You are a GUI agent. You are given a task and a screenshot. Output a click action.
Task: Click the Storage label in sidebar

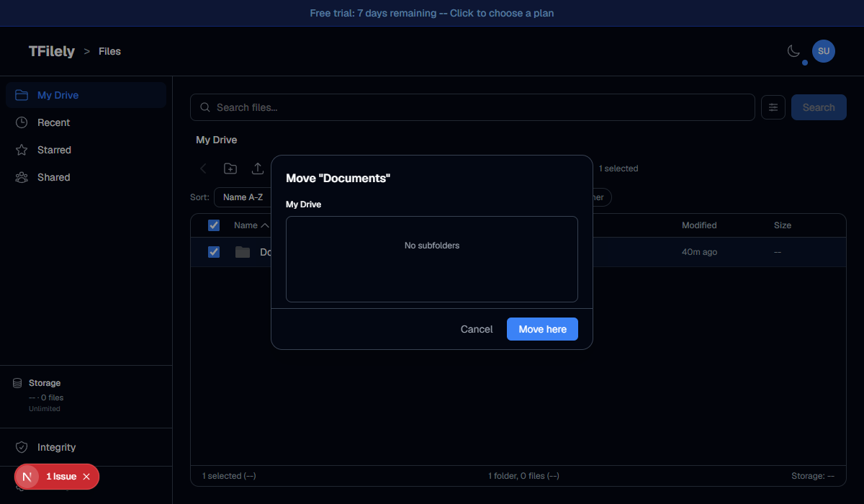pos(45,383)
